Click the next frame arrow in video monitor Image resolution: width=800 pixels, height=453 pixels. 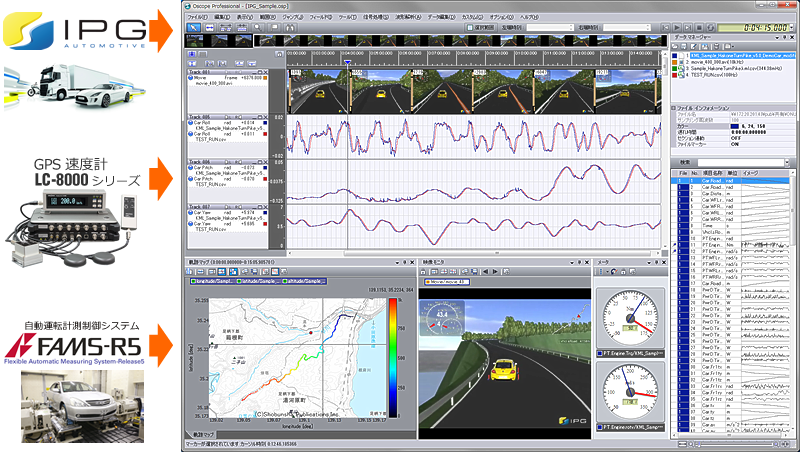(x=494, y=272)
